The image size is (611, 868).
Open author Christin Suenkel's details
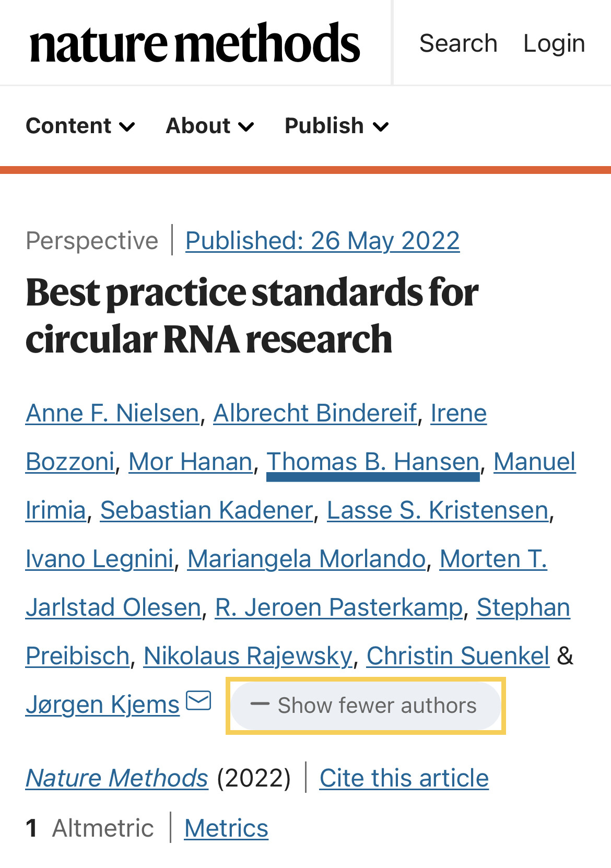point(457,656)
